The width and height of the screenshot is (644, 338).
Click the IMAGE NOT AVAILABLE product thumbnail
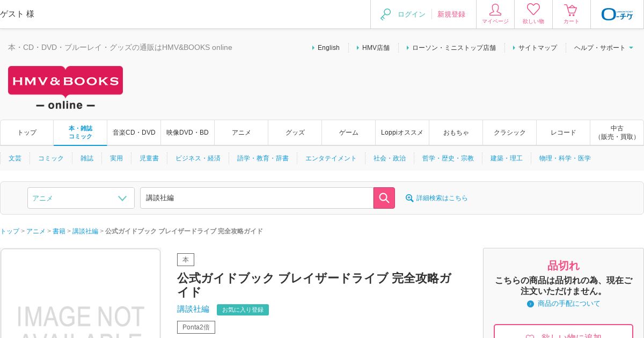click(80, 293)
